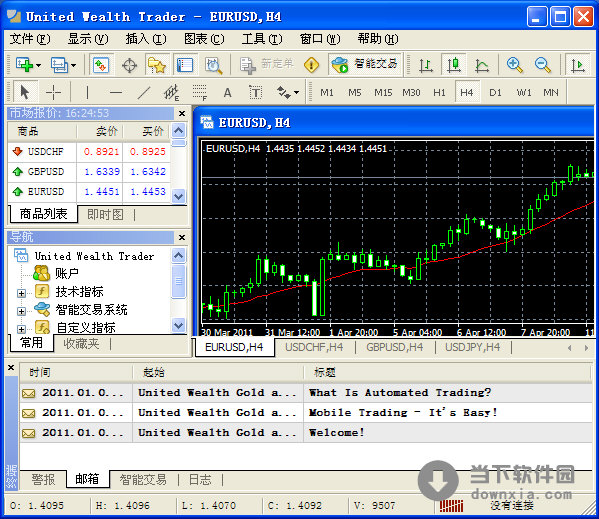Select the crosshair tool
The height and width of the screenshot is (519, 599).
click(x=53, y=92)
